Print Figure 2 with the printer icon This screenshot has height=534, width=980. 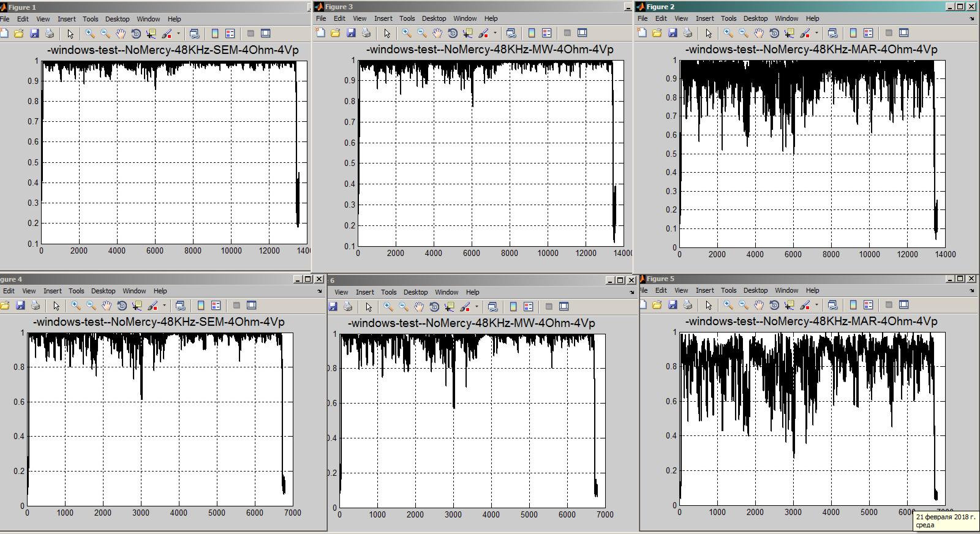[688, 33]
